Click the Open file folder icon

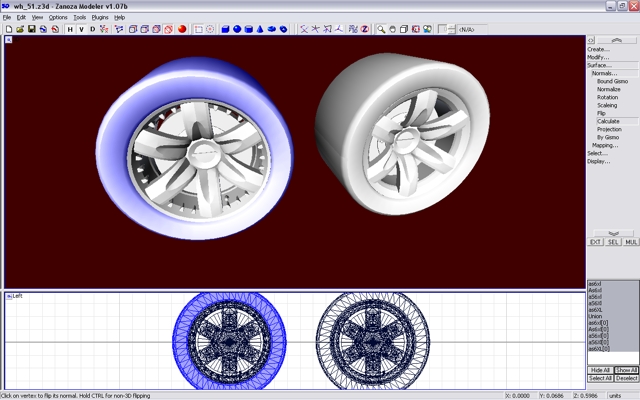(x=19, y=29)
